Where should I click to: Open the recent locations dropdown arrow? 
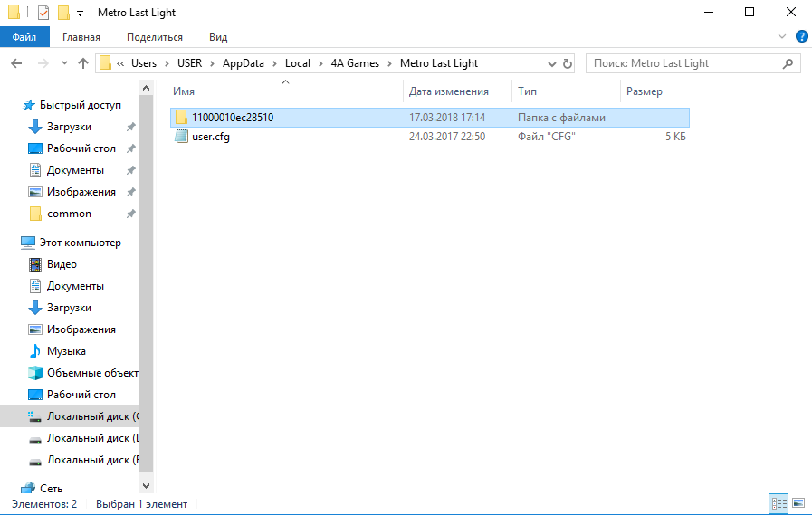pos(64,63)
